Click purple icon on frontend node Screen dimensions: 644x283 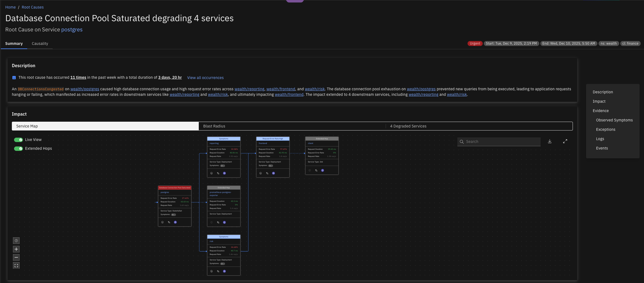pos(273,173)
